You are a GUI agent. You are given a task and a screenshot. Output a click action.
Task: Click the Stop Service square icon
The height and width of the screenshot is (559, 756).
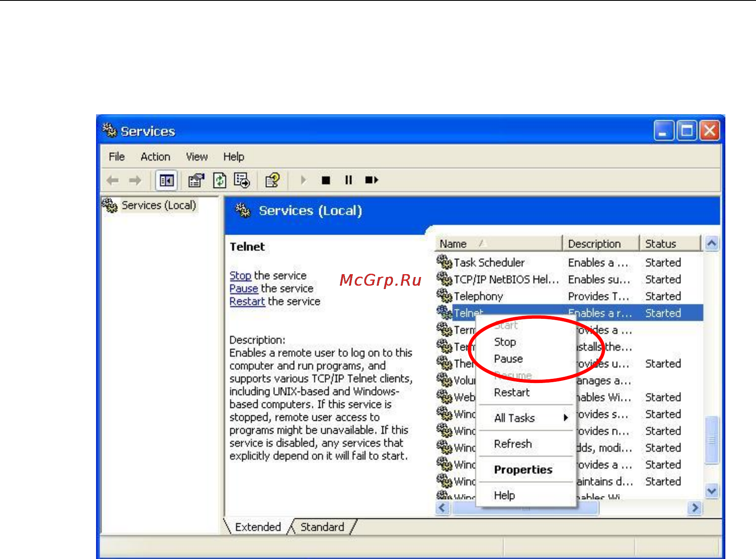tap(326, 180)
